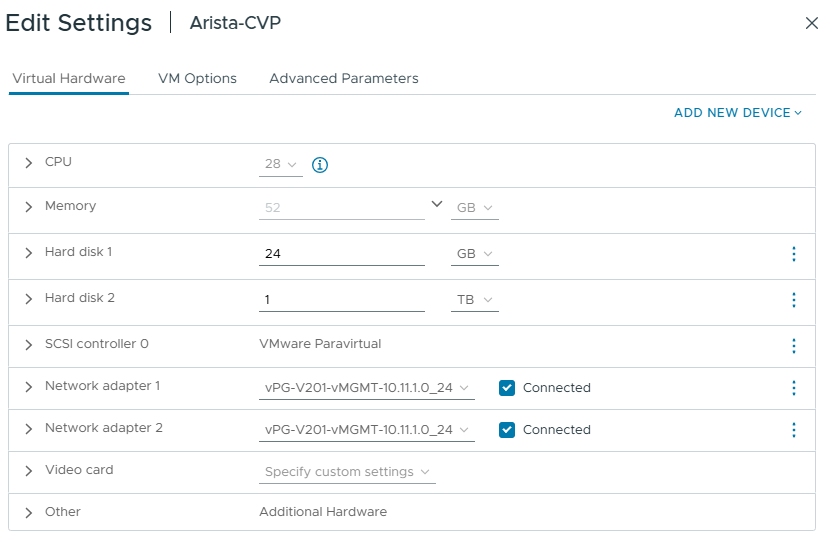829x545 pixels.
Task: Click the CPU info icon
Action: coord(320,165)
